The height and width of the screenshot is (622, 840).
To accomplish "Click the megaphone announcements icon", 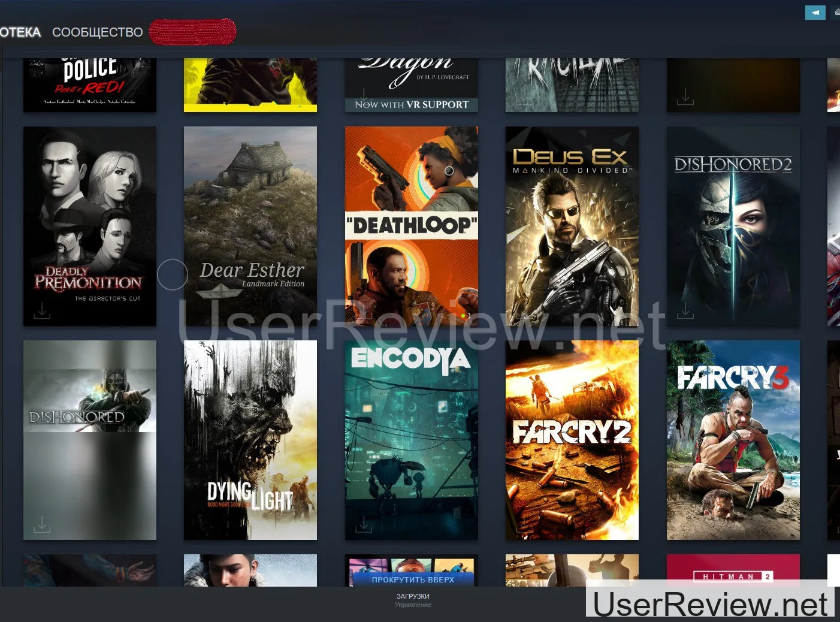I will click(x=815, y=12).
